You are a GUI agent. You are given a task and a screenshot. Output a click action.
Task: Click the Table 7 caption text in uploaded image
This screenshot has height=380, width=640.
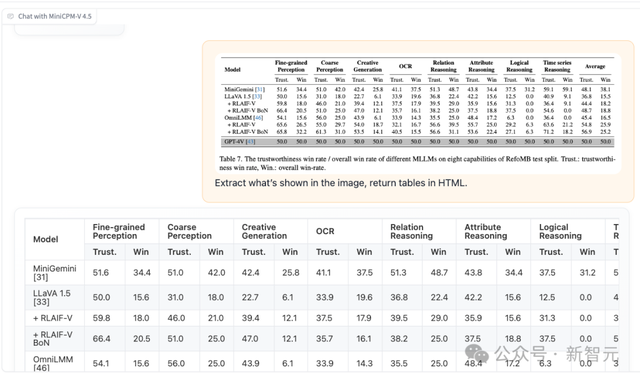click(417, 163)
